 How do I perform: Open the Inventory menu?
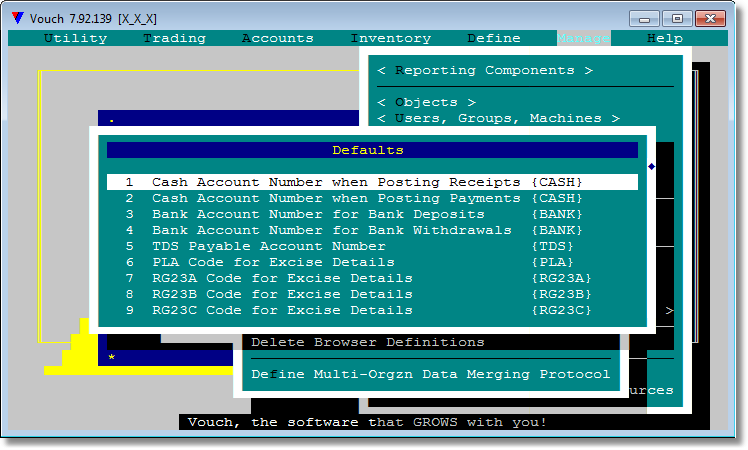coord(391,38)
